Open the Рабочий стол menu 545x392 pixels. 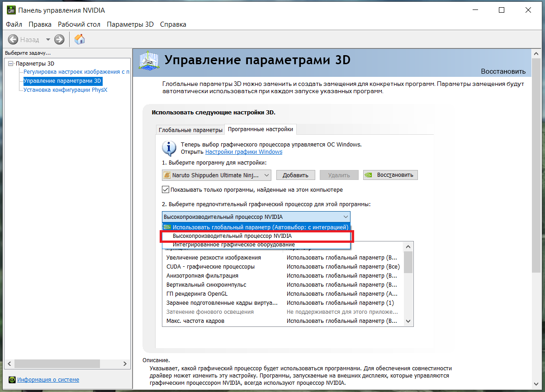tap(79, 24)
